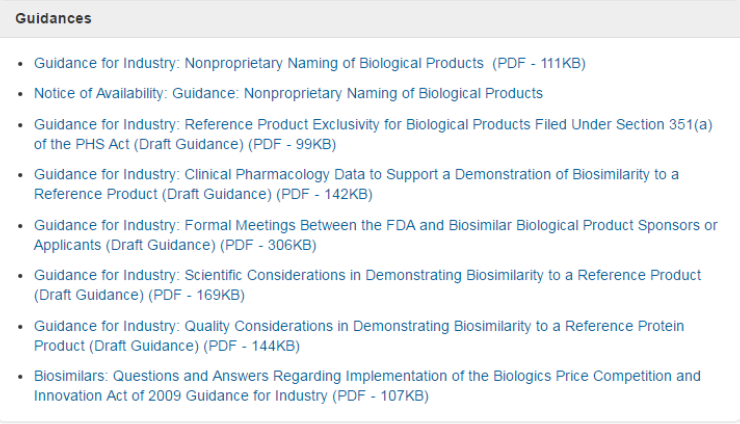The image size is (740, 424).
Task: Click the '(PDF - 169KB)' link text
Action: pos(197,295)
